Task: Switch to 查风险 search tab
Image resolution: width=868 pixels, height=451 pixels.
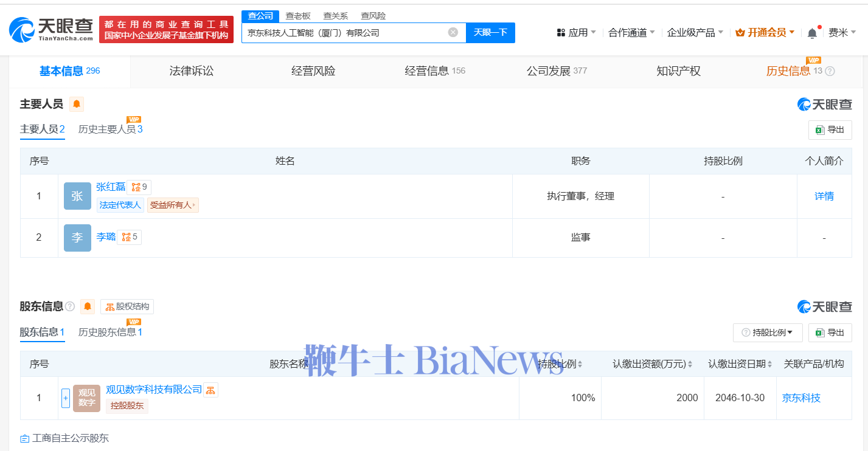Action: [x=373, y=16]
